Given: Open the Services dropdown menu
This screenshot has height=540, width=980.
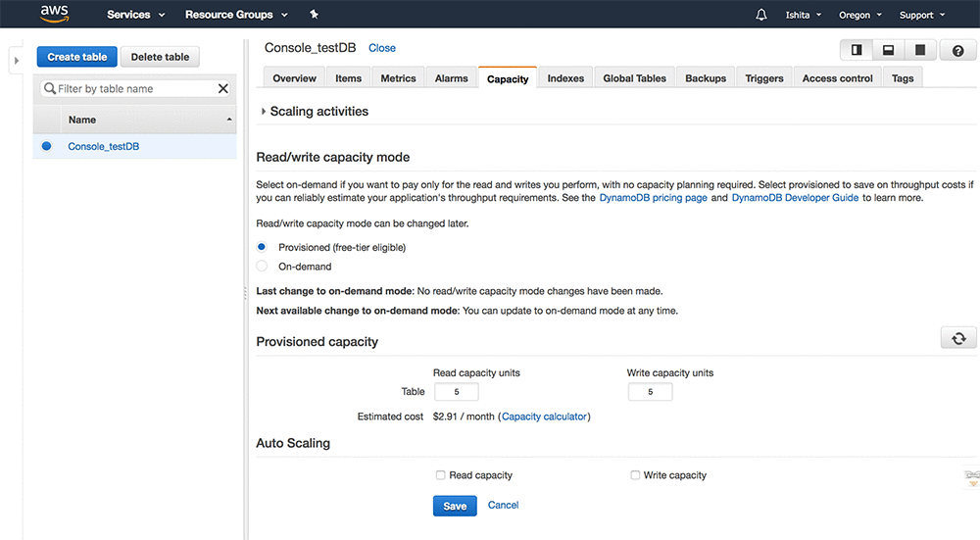Looking at the screenshot, I should 135,15.
